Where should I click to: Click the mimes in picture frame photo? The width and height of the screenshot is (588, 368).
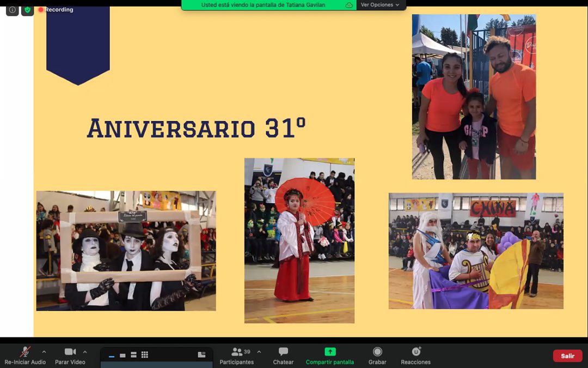click(x=126, y=251)
